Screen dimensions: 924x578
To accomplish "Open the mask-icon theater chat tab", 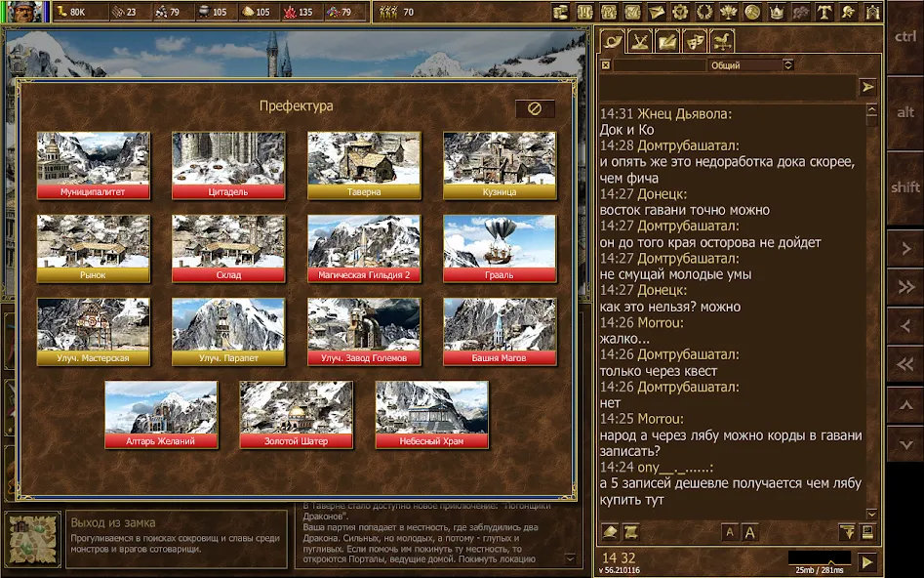I will [695, 42].
